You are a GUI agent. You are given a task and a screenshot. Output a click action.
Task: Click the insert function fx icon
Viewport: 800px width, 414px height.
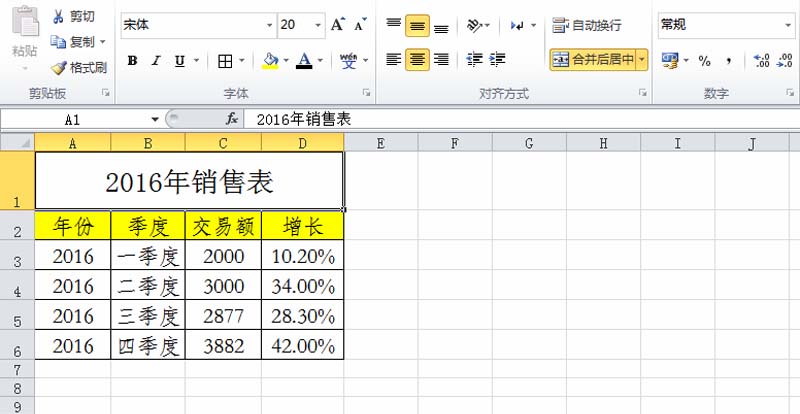pyautogui.click(x=232, y=119)
